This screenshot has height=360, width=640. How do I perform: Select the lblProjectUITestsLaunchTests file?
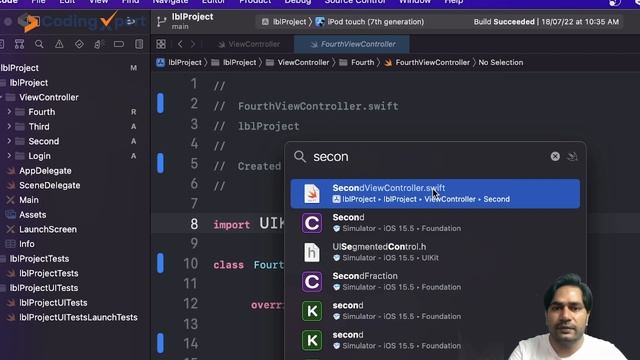pos(78,318)
